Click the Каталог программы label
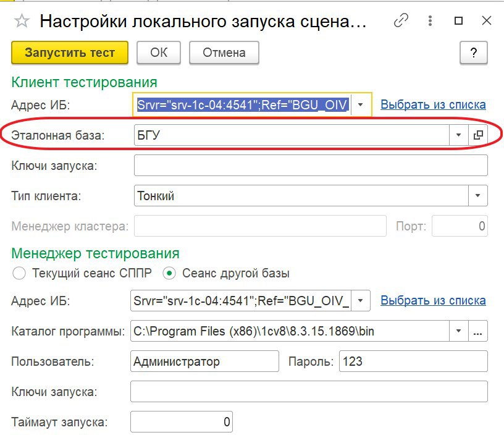504x443 pixels. click(x=68, y=331)
